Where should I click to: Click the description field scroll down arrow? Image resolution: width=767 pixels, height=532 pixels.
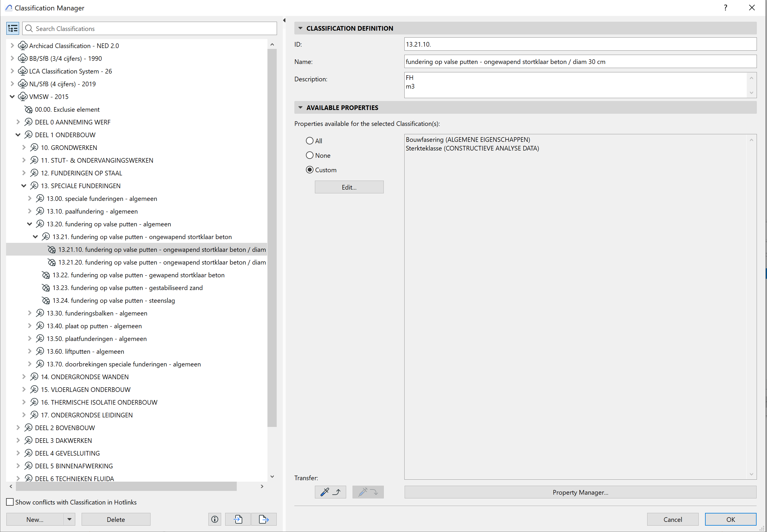(751, 93)
